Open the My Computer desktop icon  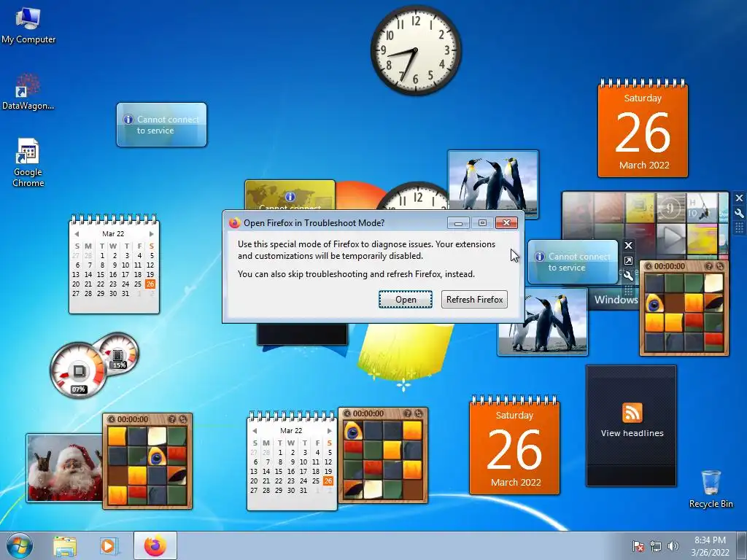[28, 26]
